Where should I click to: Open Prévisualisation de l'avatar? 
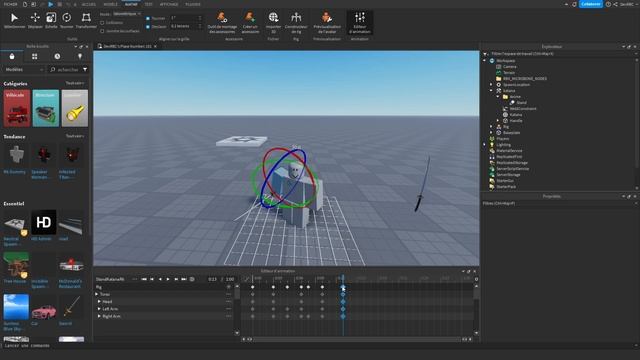(327, 22)
